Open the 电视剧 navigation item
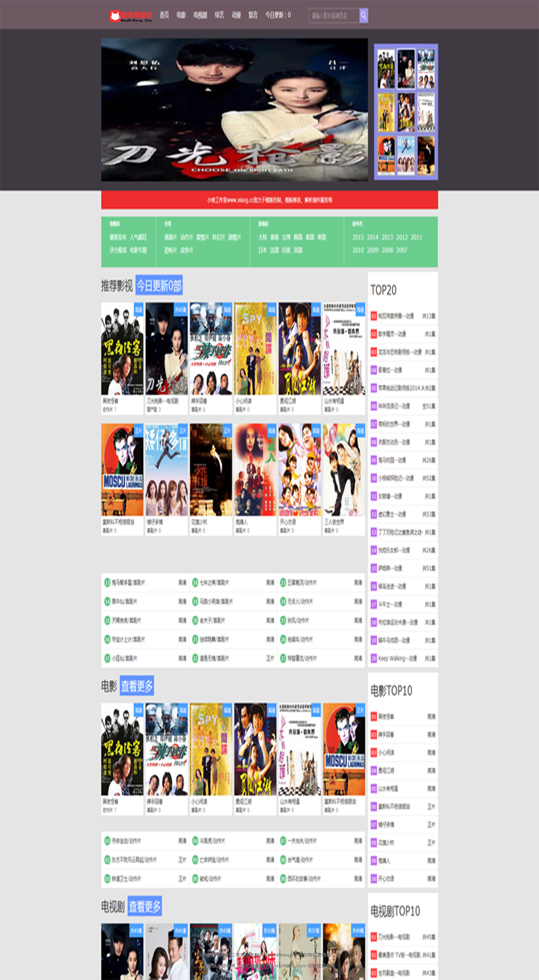The image size is (539, 980). point(200,15)
